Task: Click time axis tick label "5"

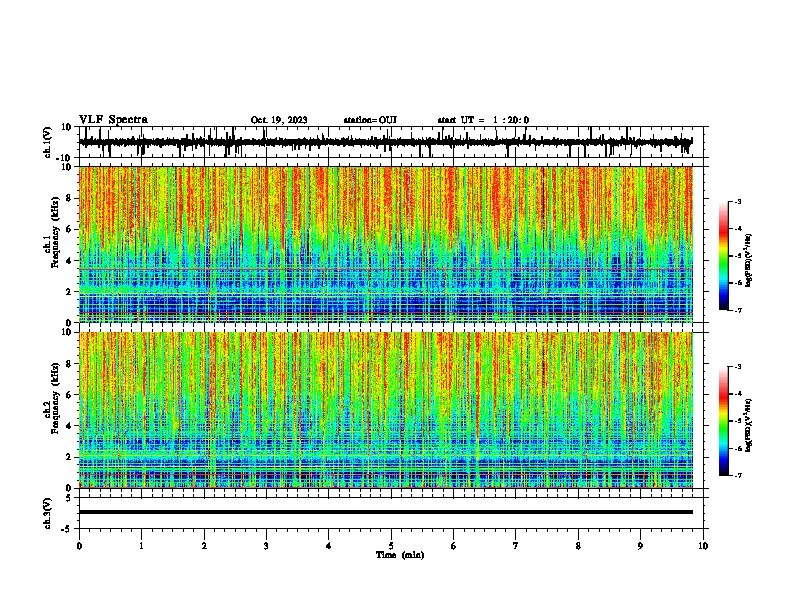Action: click(x=391, y=546)
